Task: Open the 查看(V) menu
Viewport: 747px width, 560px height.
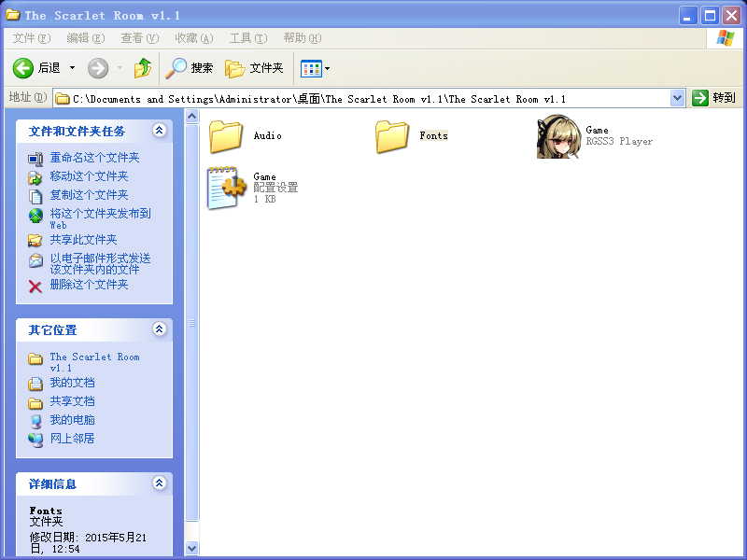Action: click(139, 38)
